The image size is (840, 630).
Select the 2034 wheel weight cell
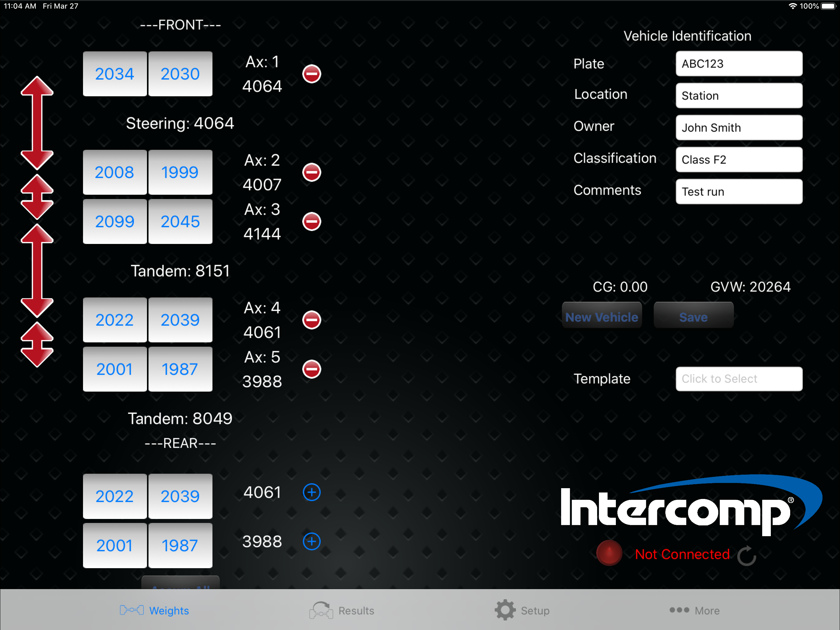[x=115, y=74]
